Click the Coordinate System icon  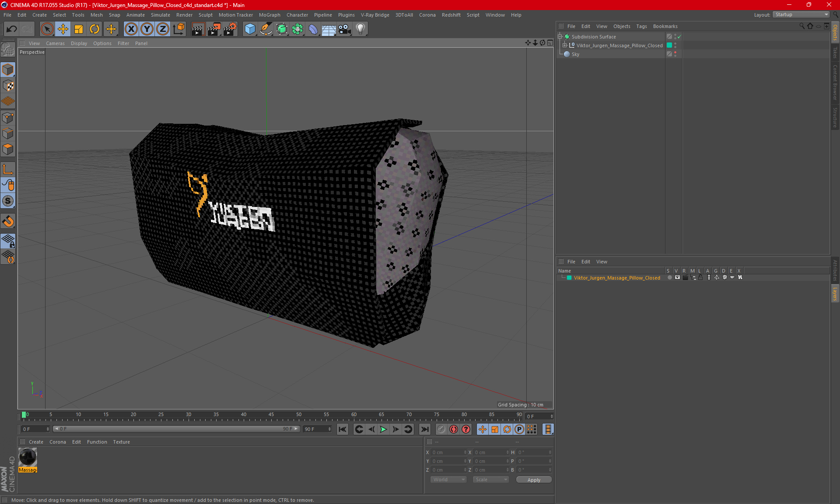click(x=178, y=29)
